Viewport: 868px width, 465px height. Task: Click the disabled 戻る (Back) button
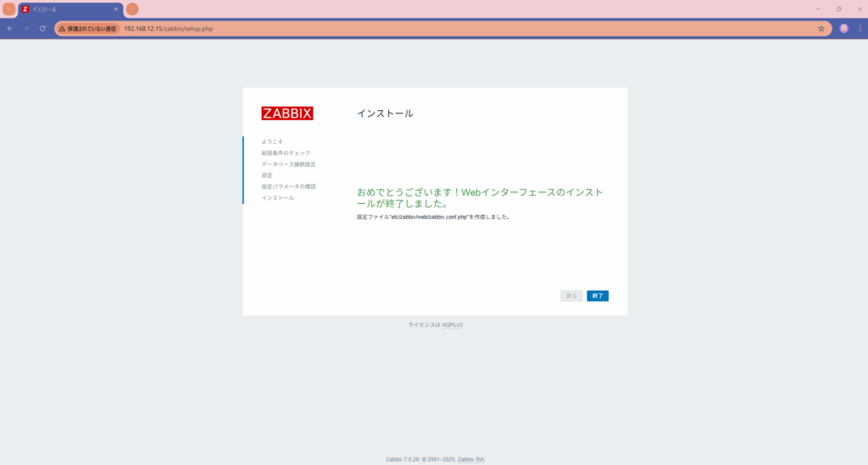coord(571,296)
